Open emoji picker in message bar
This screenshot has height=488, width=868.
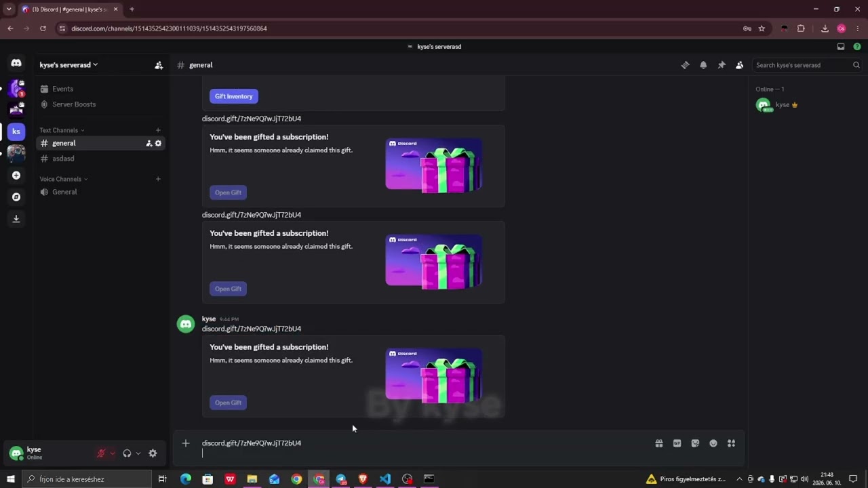pyautogui.click(x=713, y=443)
